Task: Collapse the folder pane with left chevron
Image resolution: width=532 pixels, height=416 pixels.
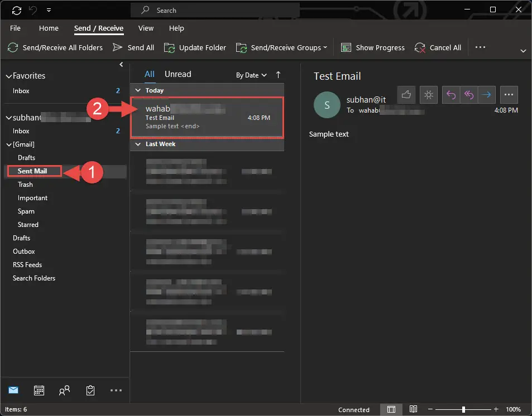Action: tap(121, 65)
